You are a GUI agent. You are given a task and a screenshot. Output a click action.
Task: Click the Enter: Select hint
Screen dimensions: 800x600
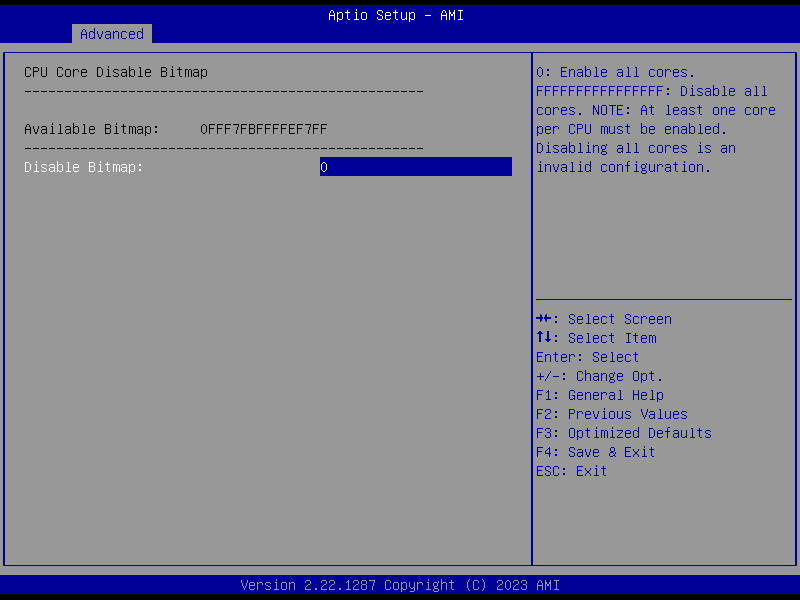(x=587, y=357)
